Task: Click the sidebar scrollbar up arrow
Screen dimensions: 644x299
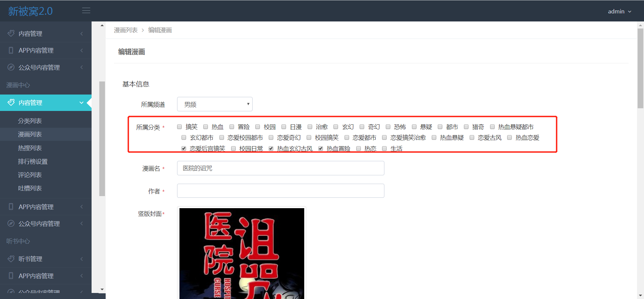Action: pos(102,25)
